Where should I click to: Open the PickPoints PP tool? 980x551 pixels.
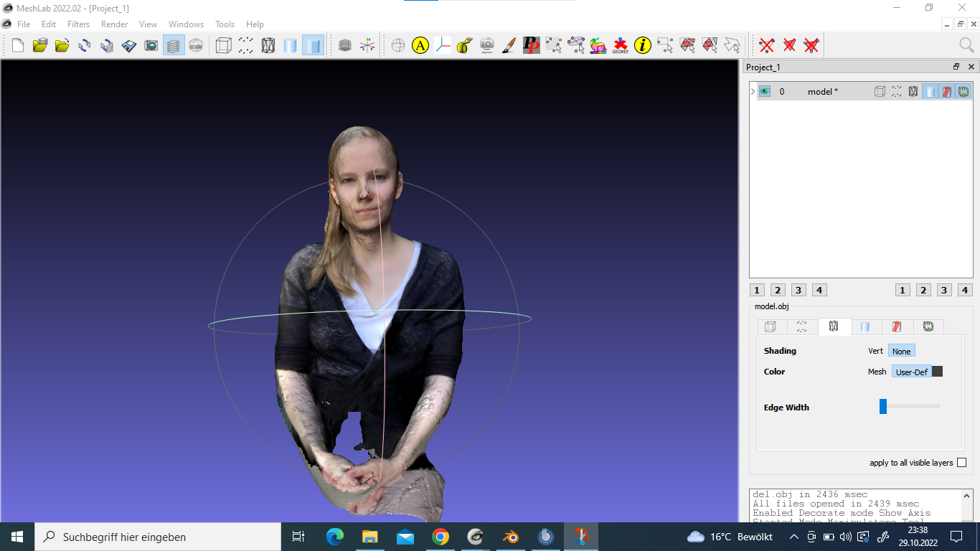click(x=532, y=46)
